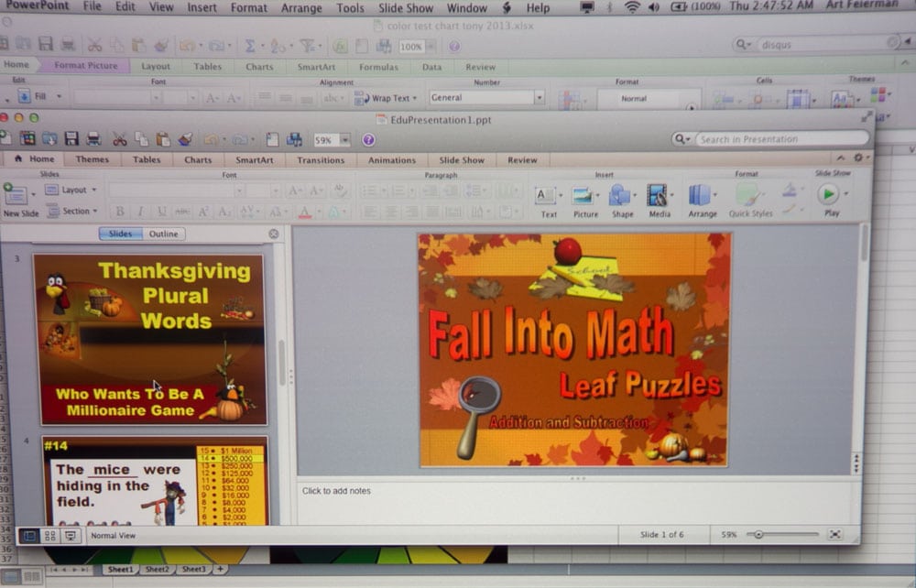The width and height of the screenshot is (916, 588).
Task: Click the volume icon in the menu bar
Action: pos(654,7)
